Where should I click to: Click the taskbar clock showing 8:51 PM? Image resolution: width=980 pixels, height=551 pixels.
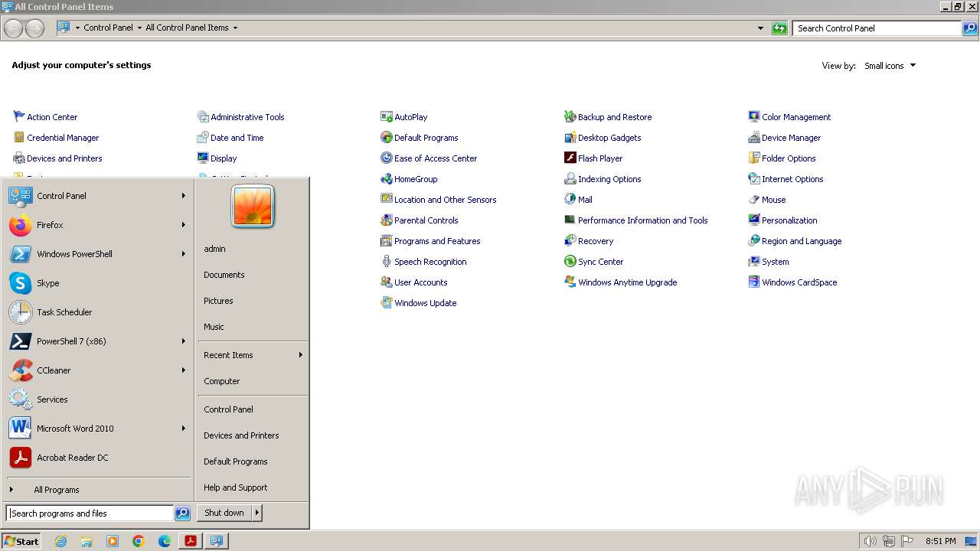coord(941,541)
